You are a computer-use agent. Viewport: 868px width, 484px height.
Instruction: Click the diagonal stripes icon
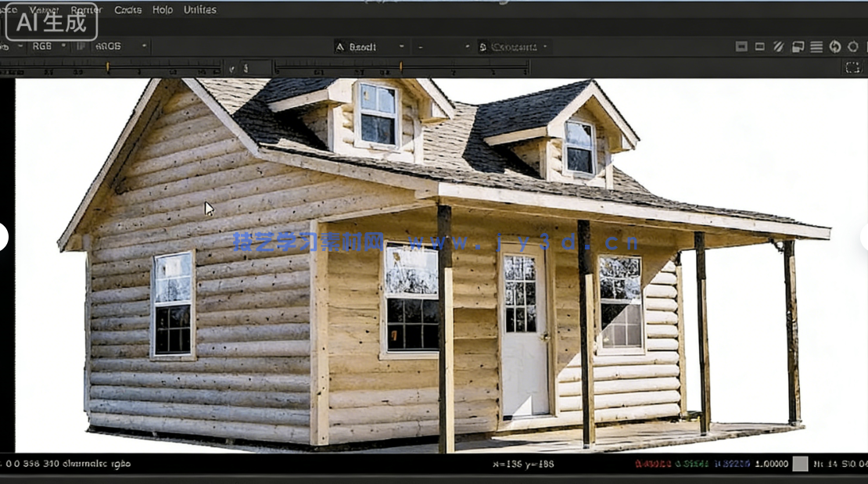coord(778,47)
